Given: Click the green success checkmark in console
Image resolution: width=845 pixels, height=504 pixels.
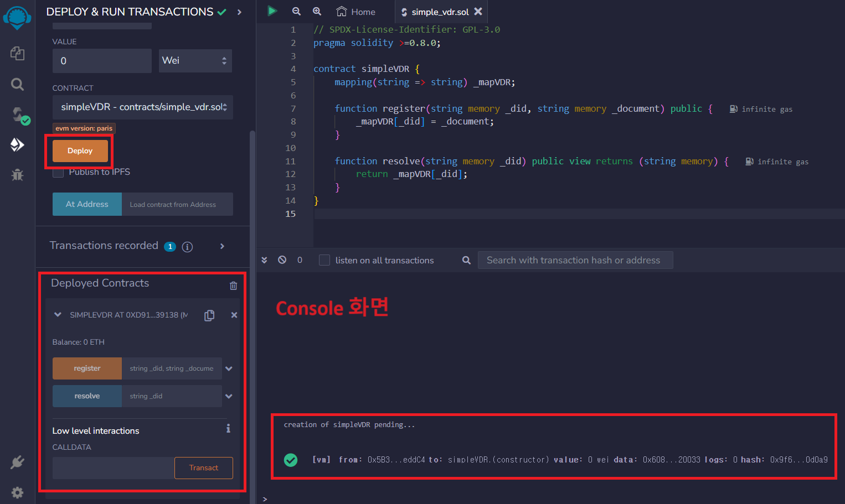Looking at the screenshot, I should coord(291,460).
